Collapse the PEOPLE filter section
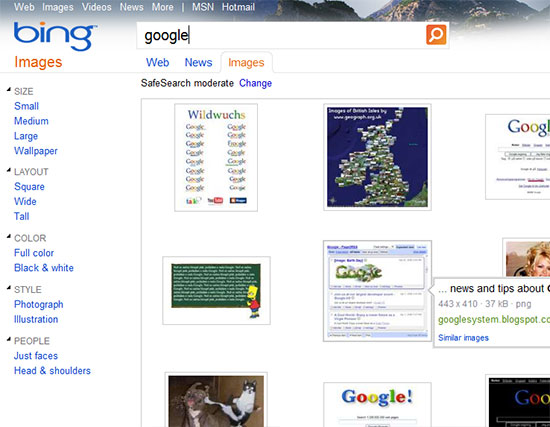 pyautogui.click(x=9, y=340)
